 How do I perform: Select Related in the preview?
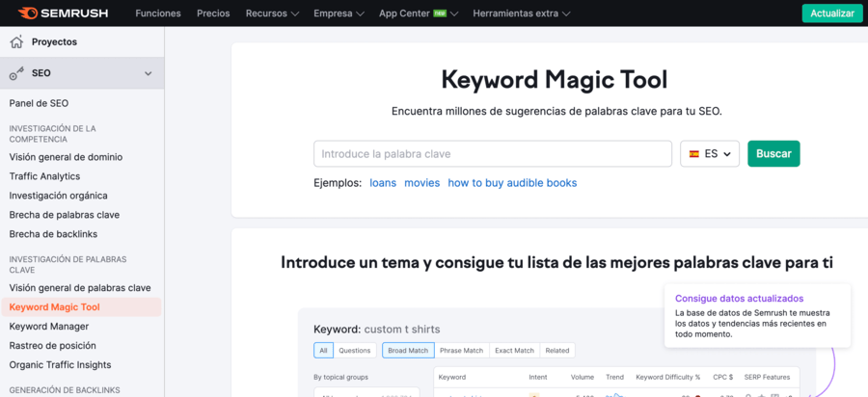pos(557,350)
